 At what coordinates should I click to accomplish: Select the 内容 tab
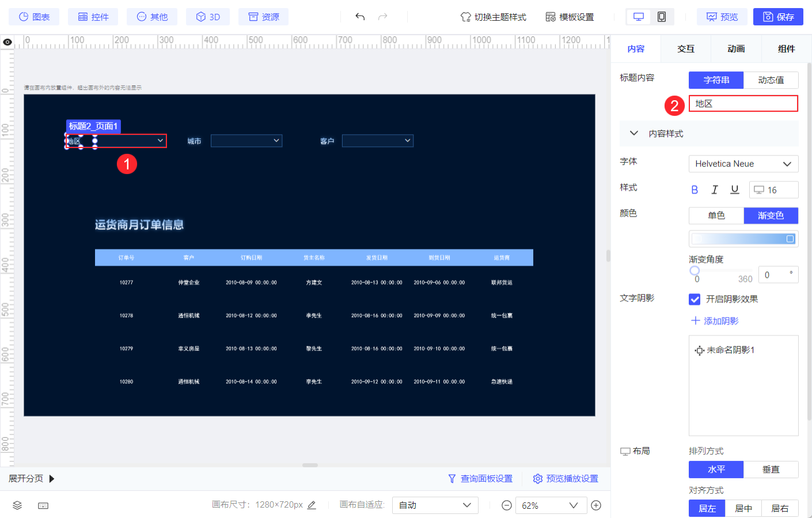tap(636, 49)
